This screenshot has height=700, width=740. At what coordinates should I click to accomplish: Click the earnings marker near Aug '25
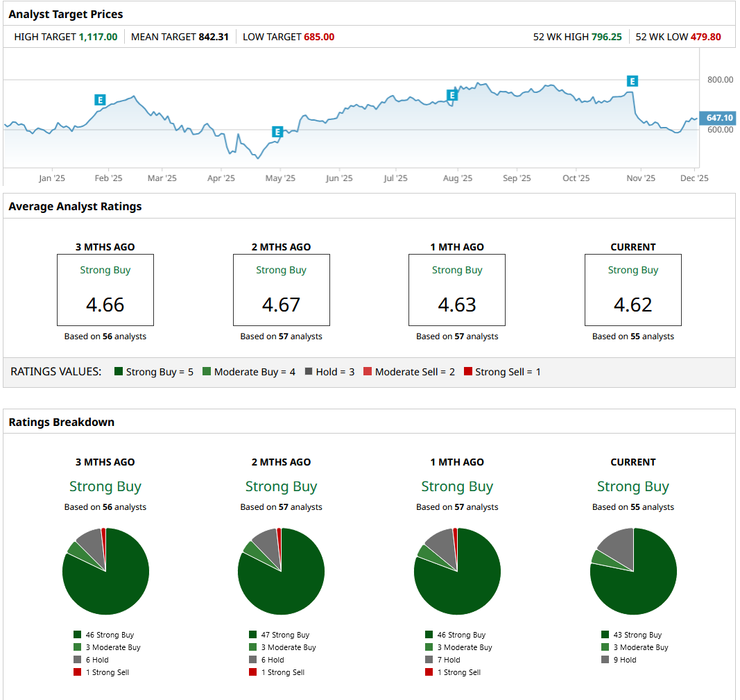click(x=451, y=95)
